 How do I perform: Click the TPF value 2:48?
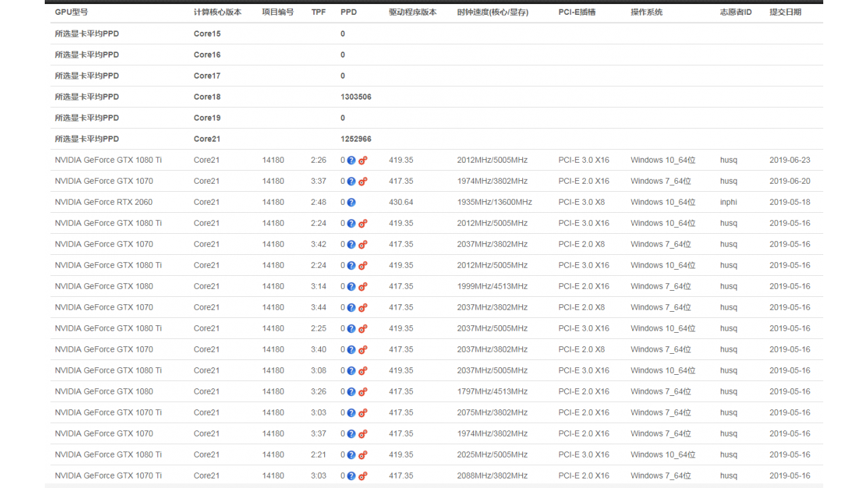[x=319, y=202]
